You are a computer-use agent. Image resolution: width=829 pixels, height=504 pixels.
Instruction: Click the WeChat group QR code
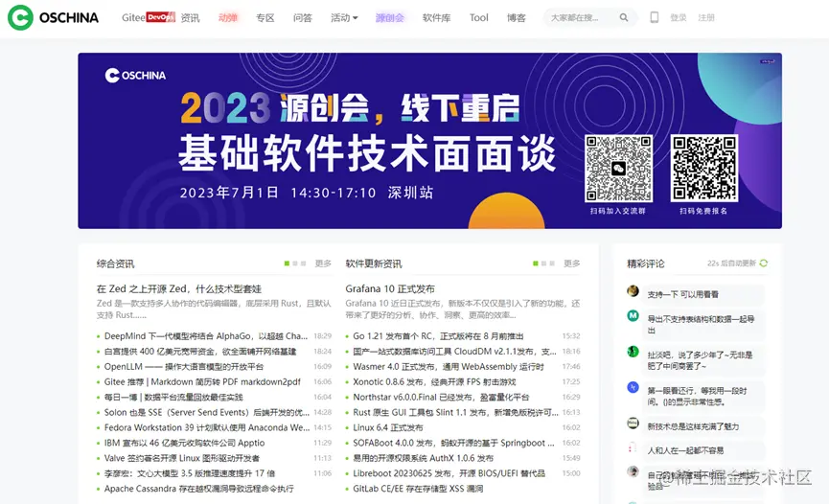click(x=618, y=169)
